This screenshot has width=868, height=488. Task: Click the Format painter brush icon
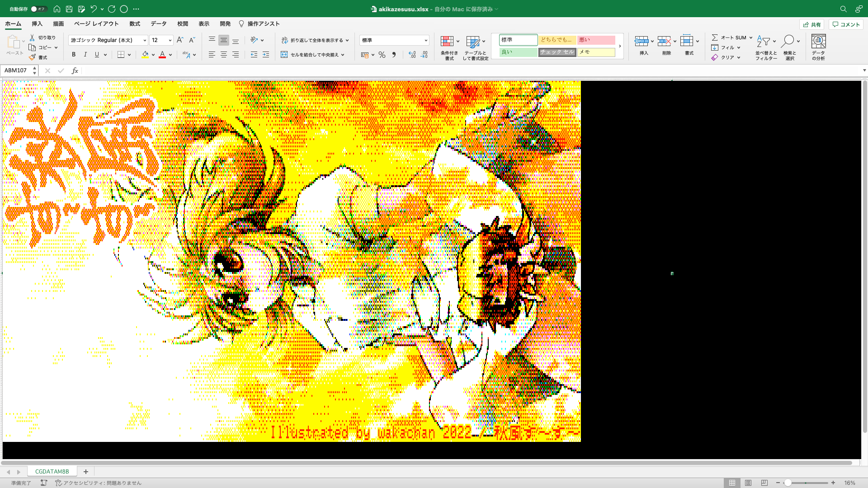pos(32,57)
